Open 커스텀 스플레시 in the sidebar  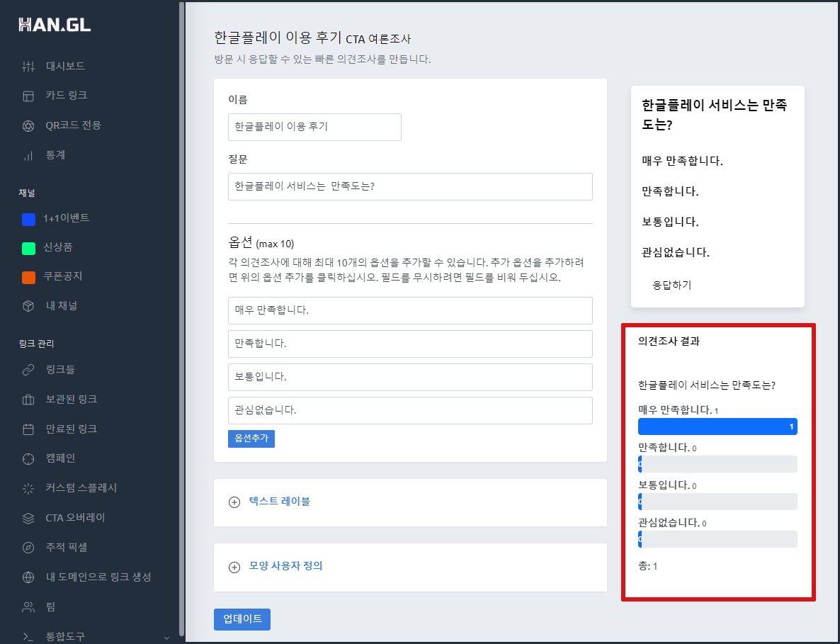coord(81,487)
